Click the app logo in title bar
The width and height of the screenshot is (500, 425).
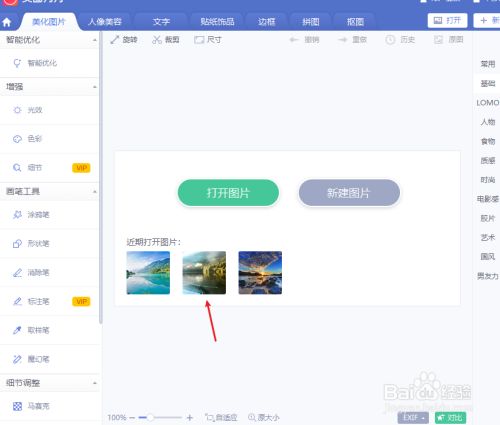(x=10, y=2)
